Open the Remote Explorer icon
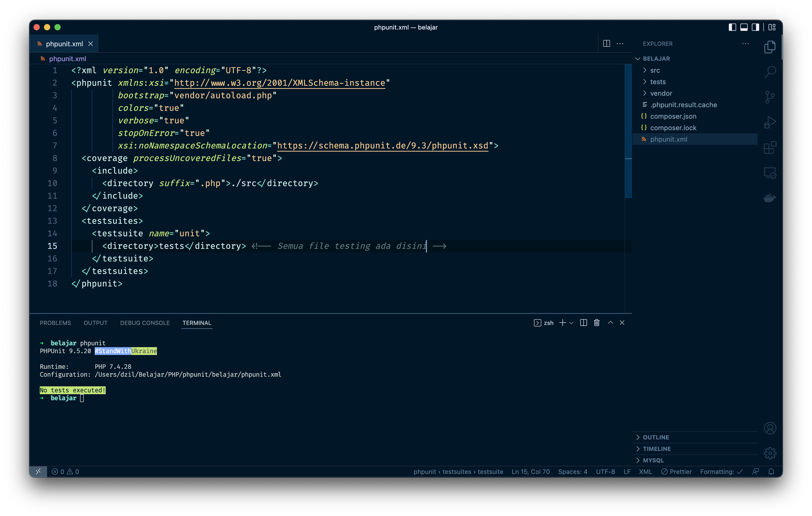This screenshot has width=812, height=516. point(770,173)
